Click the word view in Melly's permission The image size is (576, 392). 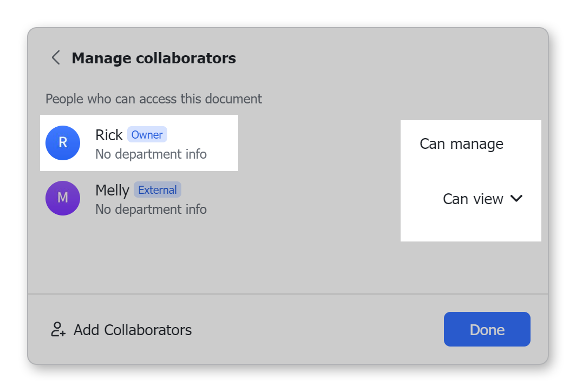(488, 199)
